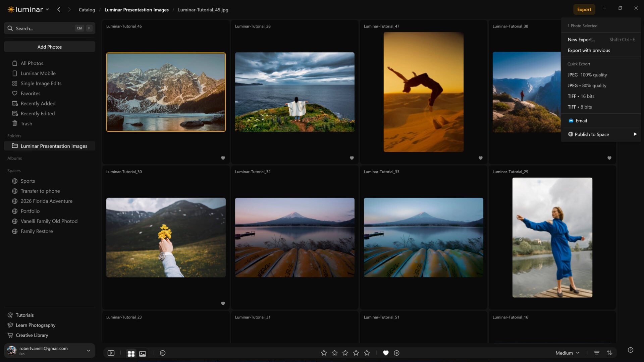The width and height of the screenshot is (644, 362).
Task: Select Luminar-Tutorial_33 blue lake thumbnail
Action: [423, 237]
